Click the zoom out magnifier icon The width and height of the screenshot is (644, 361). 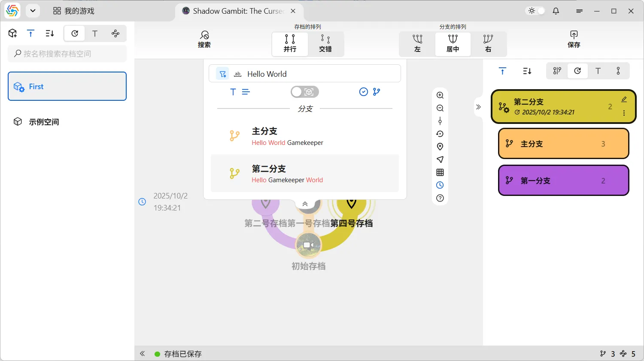pyautogui.click(x=440, y=108)
